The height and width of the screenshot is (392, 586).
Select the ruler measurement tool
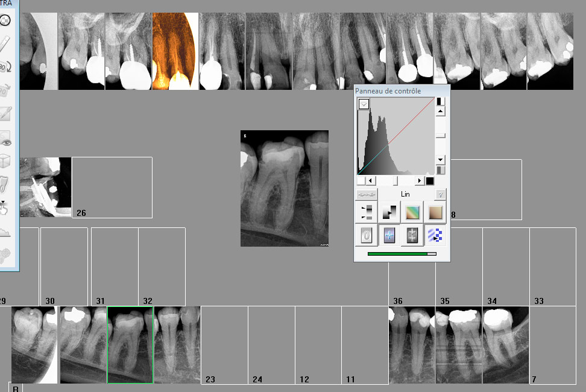5,43
